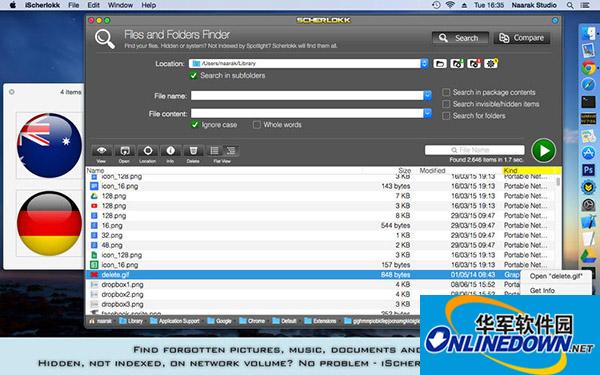The image size is (600, 375).
Task: Toggle Search in subfolders checkbox
Action: click(x=194, y=75)
